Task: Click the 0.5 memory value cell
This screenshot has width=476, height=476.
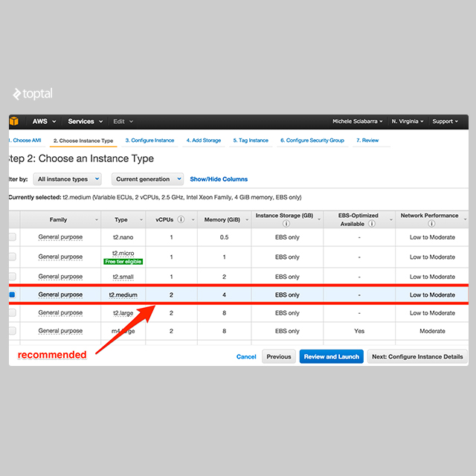Action: tap(224, 237)
